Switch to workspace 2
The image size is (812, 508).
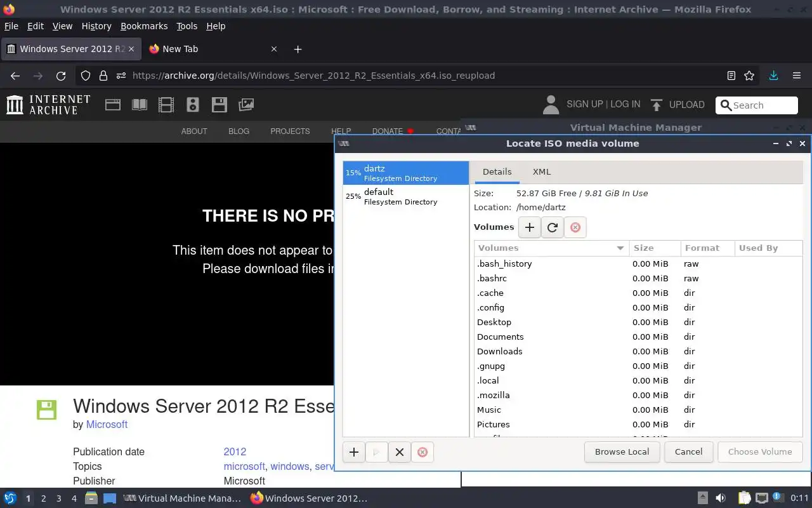point(43,498)
